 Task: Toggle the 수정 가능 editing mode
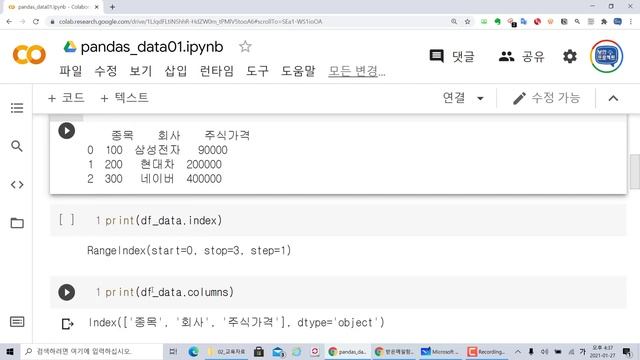coord(546,98)
